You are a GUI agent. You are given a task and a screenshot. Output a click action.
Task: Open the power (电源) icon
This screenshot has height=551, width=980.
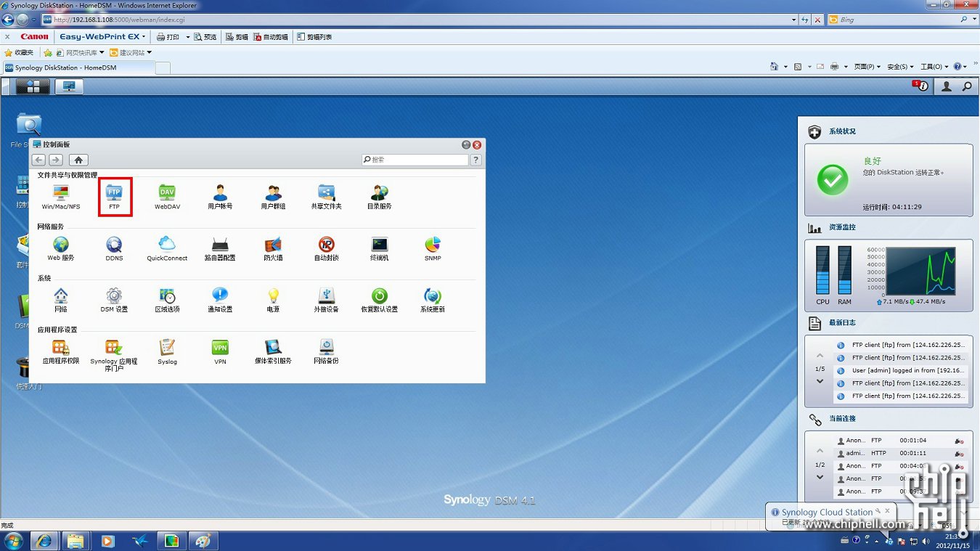coord(273,300)
